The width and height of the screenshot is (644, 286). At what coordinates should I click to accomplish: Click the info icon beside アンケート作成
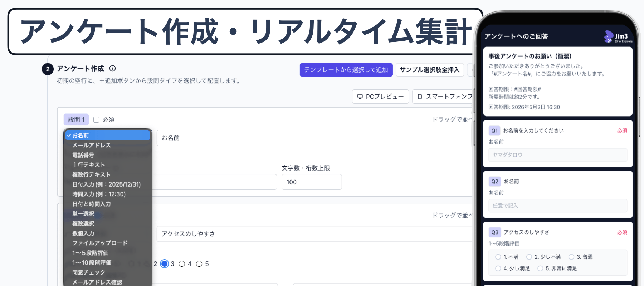tap(112, 68)
